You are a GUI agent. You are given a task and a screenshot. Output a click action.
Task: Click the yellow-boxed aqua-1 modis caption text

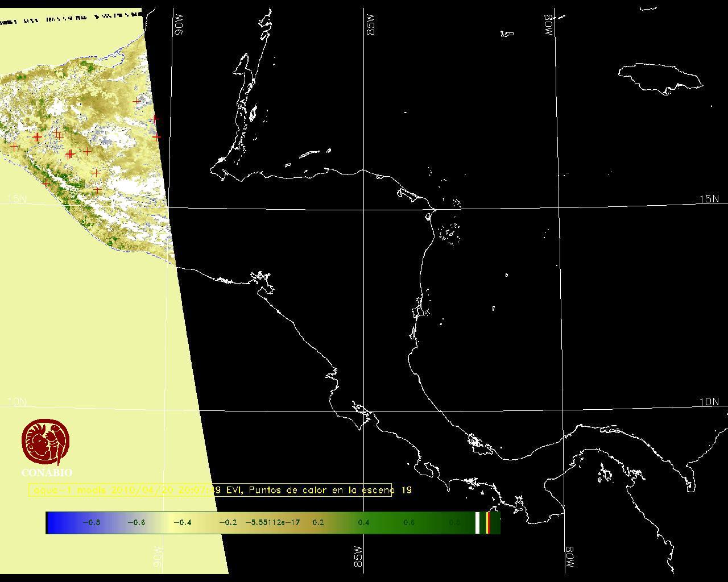(x=210, y=490)
